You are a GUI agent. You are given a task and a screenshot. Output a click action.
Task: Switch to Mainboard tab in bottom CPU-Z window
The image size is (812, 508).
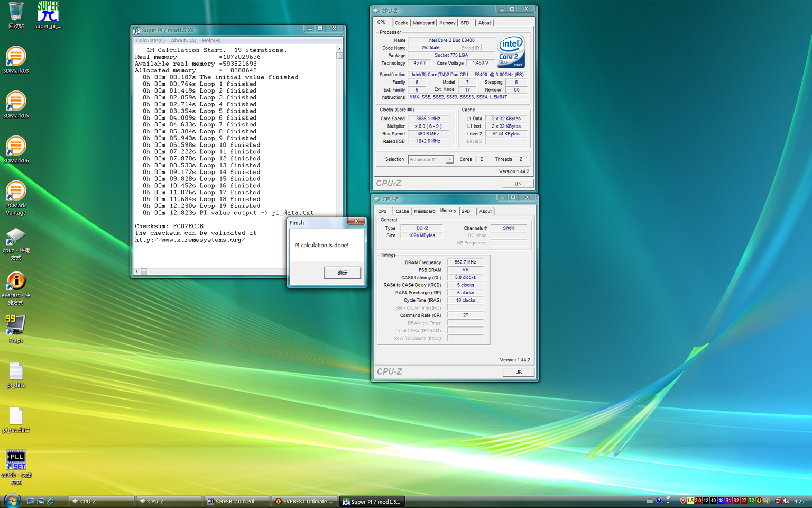[425, 211]
